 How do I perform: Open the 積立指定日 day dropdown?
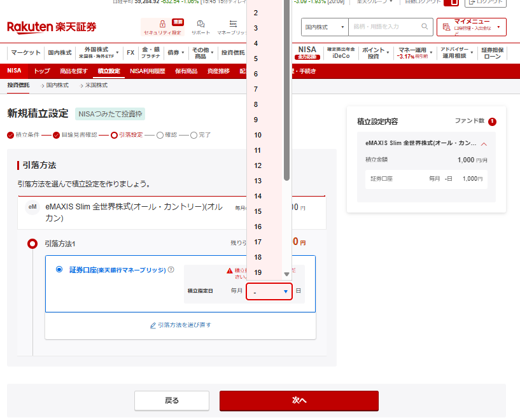coord(269,291)
